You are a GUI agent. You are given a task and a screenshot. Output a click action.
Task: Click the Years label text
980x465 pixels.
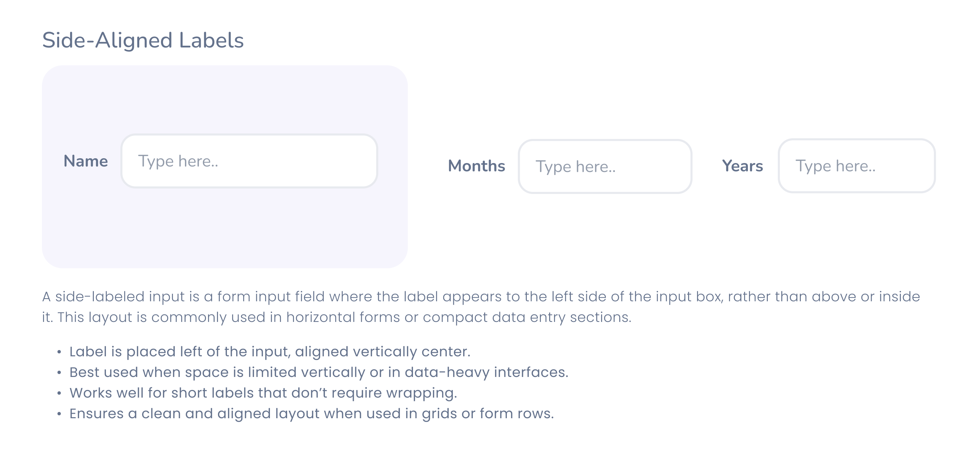pos(742,166)
